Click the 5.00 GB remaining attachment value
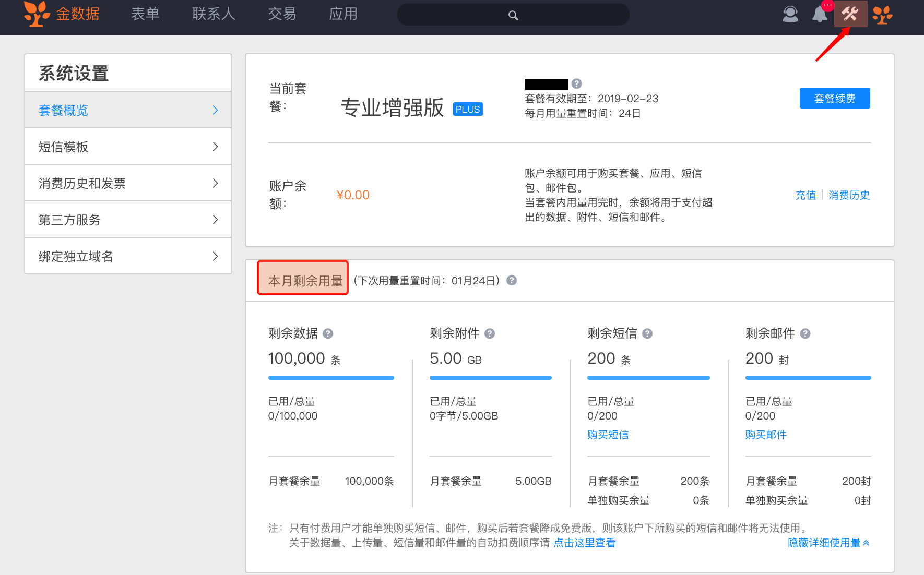The height and width of the screenshot is (575, 924). [456, 358]
